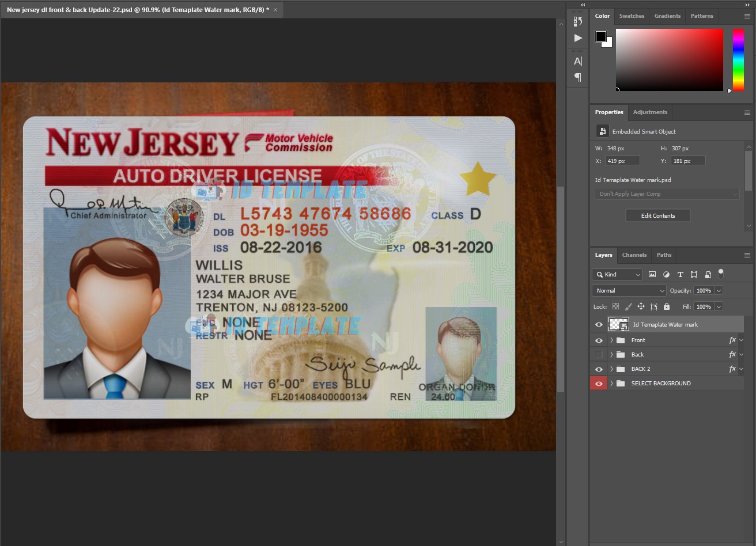Expand the BACK 2 layer group

611,369
